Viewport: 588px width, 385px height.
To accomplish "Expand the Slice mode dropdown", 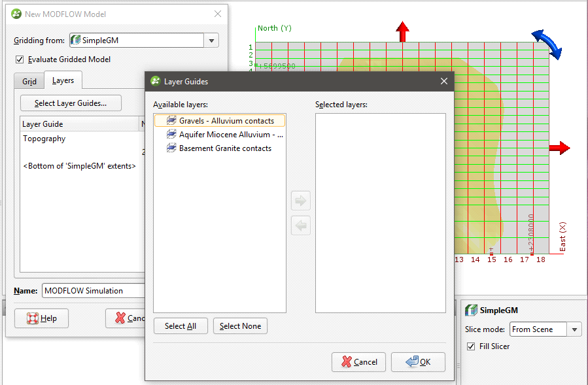I will click(x=574, y=329).
